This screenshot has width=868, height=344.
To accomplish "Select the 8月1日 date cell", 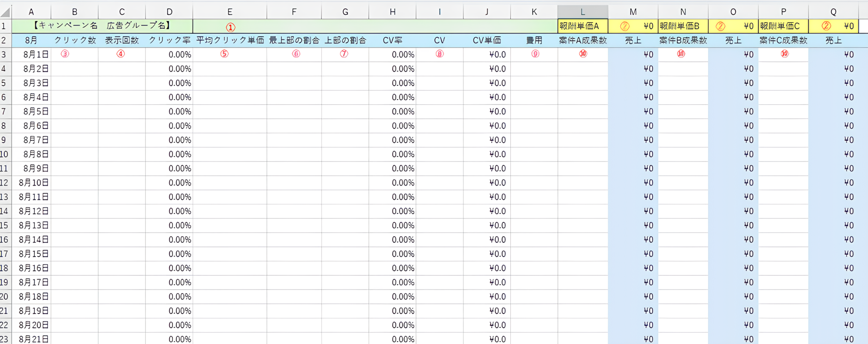I will tap(31, 54).
